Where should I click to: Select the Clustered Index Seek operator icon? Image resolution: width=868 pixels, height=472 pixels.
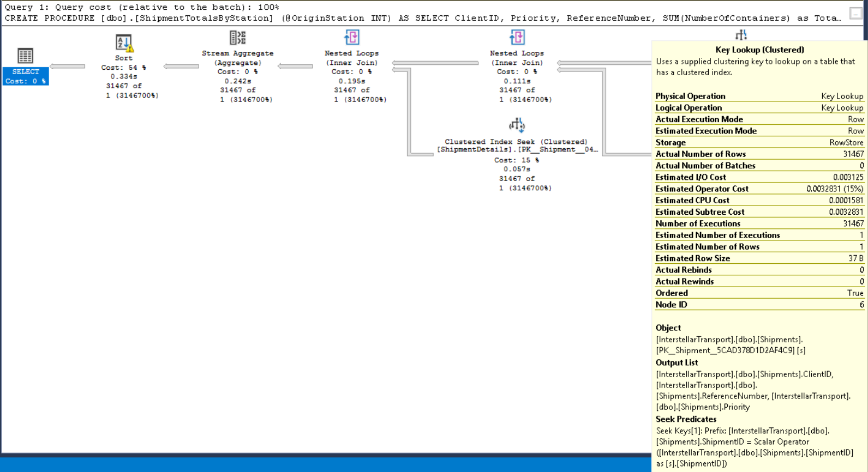517,125
